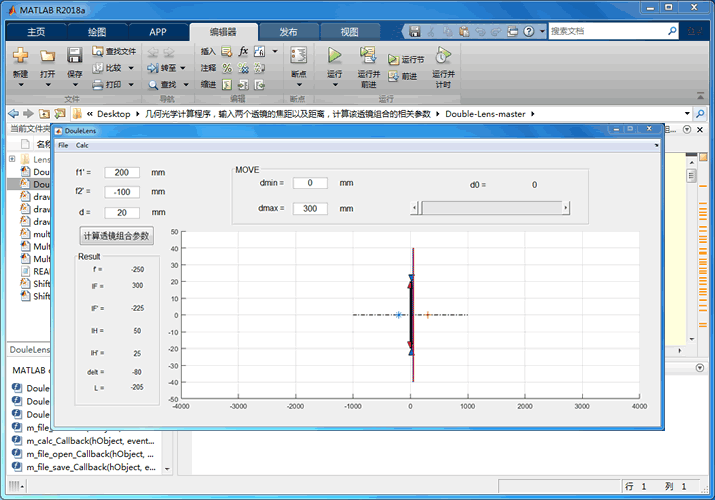Click the f1' focal length input field
This screenshot has width=715, height=500.
pos(121,172)
